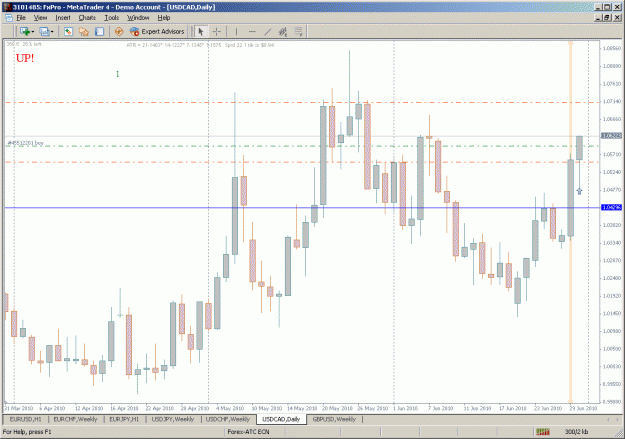625x439 pixels.
Task: Click the buy order arrow marker on chart
Action: (x=580, y=191)
